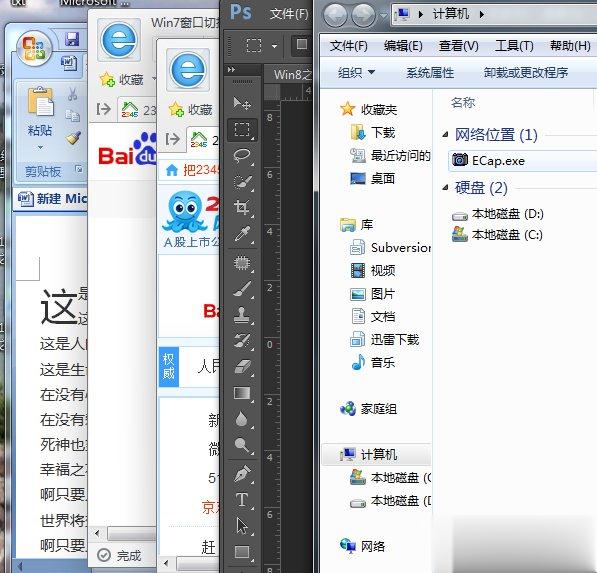
Task: Click the Paste icon in Word ribbon
Action: click(x=40, y=101)
